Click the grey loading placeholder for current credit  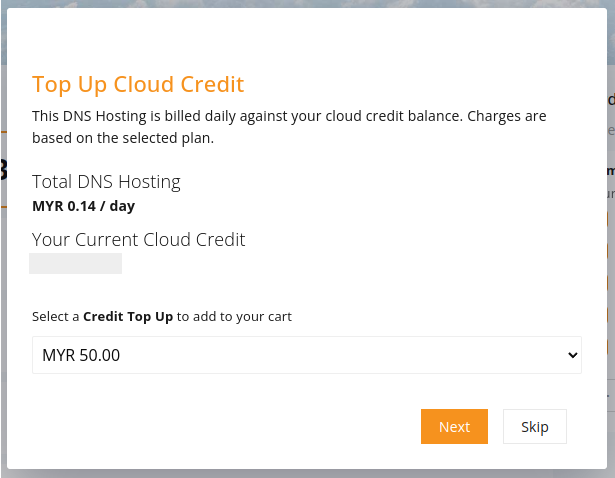(75, 264)
